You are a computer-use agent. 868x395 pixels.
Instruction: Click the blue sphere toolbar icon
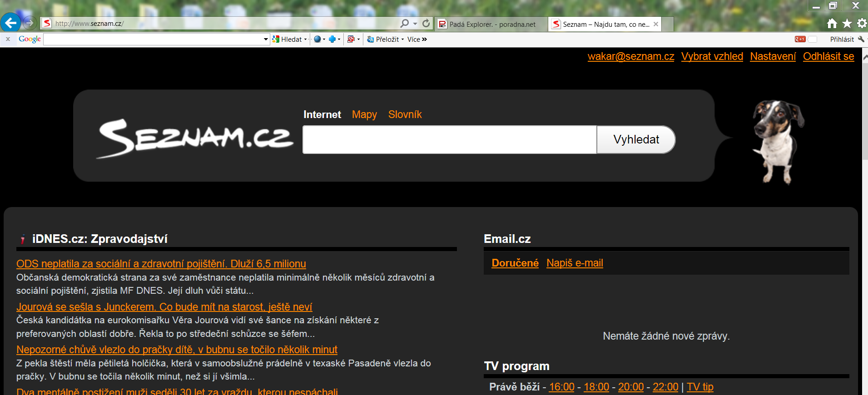click(317, 39)
